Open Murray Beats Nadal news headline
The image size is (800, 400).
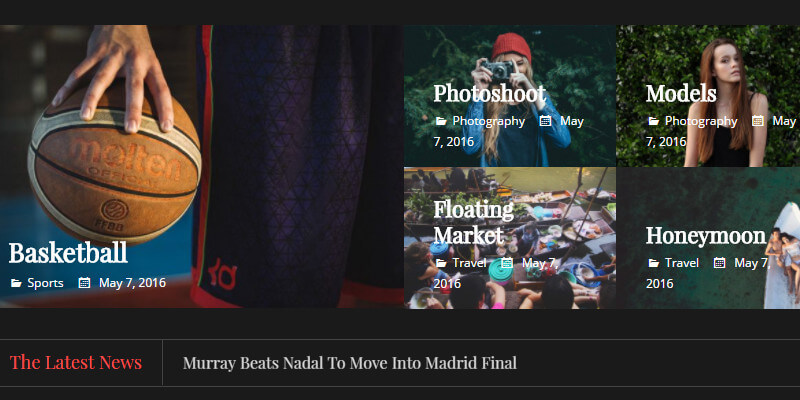click(350, 363)
